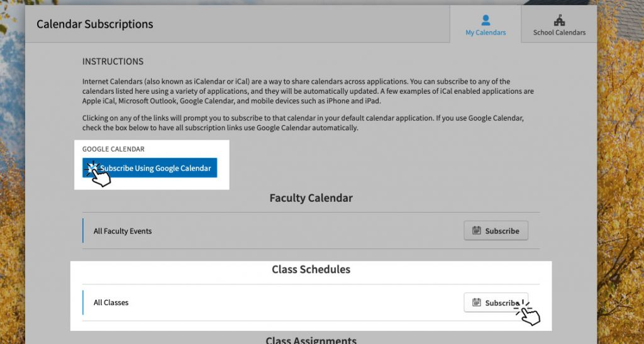Click the school building icon
The height and width of the screenshot is (344, 644).
click(559, 20)
